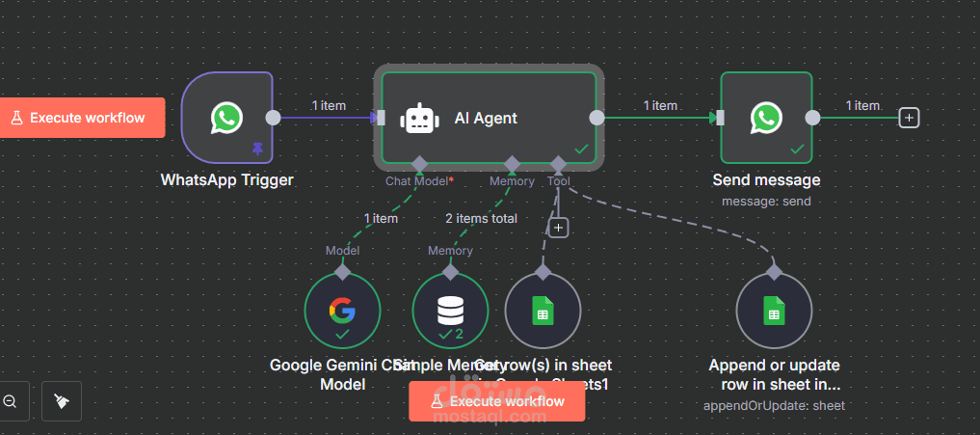The height and width of the screenshot is (435, 980).
Task: Click the "Append or update row in sheet in..." label
Action: pyautogui.click(x=774, y=374)
